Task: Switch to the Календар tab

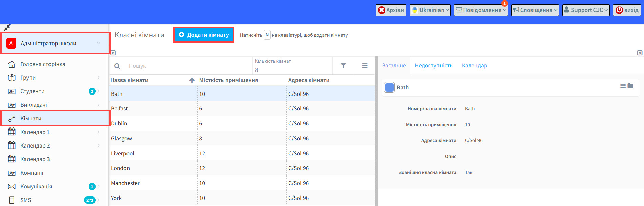Action: [x=474, y=66]
